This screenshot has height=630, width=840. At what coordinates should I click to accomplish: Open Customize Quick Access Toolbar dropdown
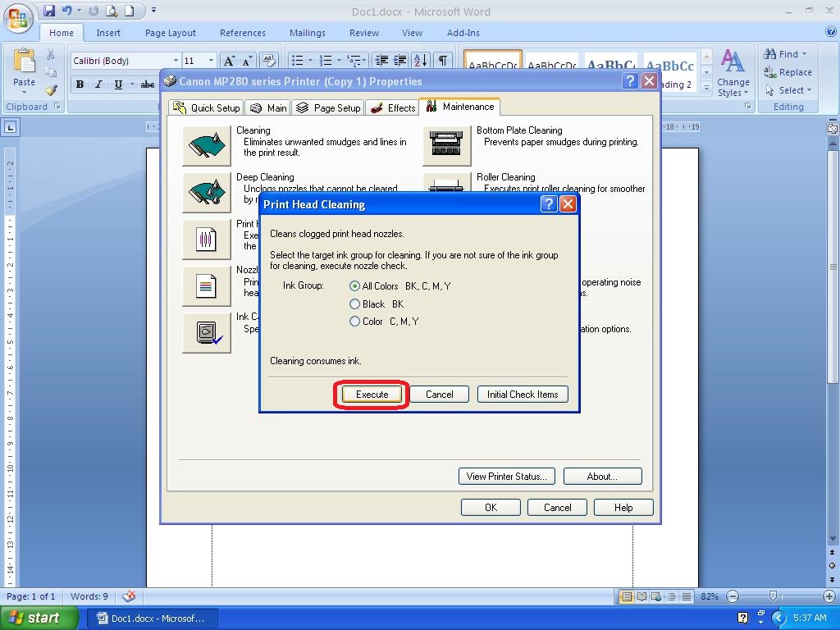[153, 10]
